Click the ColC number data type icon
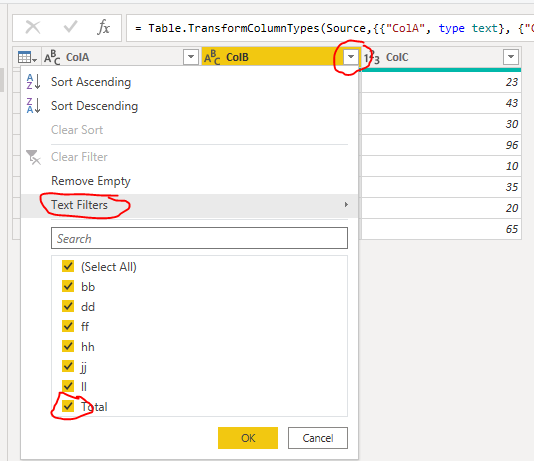The height and width of the screenshot is (461, 534). click(372, 57)
